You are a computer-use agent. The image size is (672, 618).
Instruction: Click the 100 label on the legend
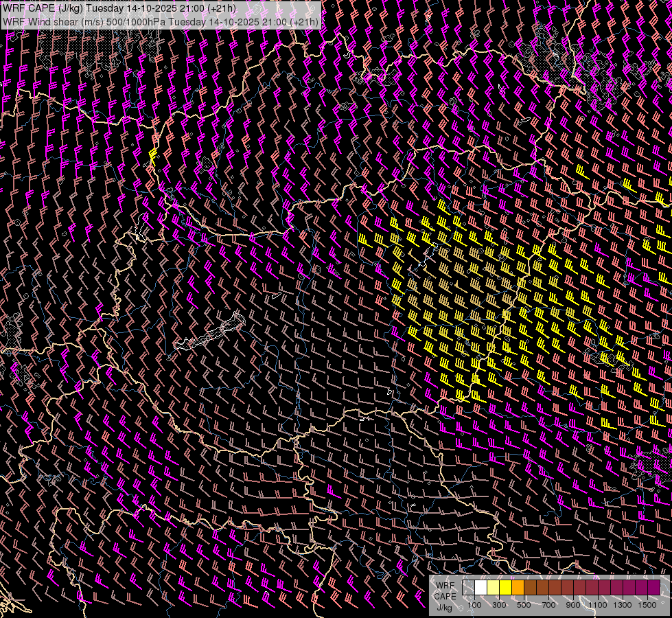pyautogui.click(x=474, y=606)
